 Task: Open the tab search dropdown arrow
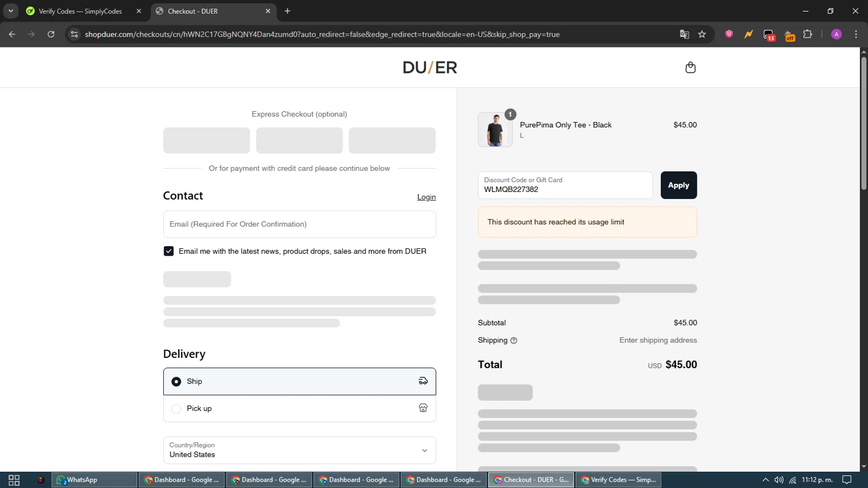pos(10,11)
